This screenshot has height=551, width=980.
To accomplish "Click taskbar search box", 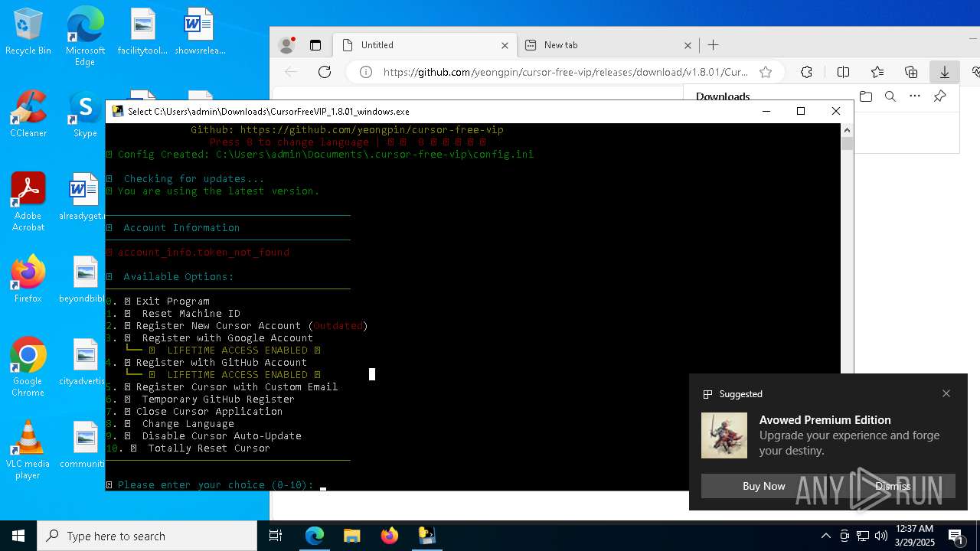I will (147, 536).
